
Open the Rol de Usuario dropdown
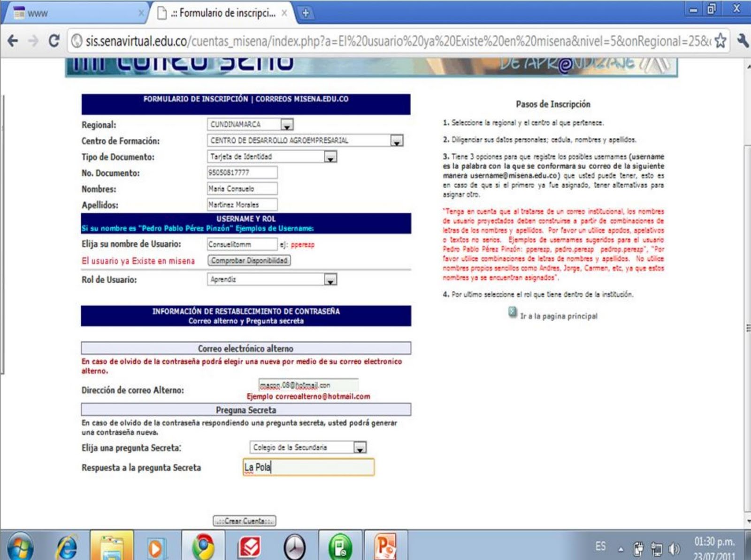click(331, 280)
